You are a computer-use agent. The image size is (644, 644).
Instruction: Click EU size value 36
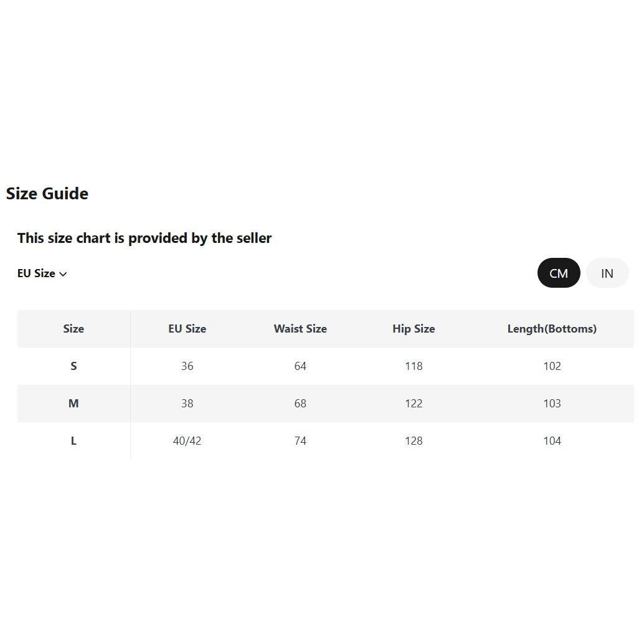187,366
